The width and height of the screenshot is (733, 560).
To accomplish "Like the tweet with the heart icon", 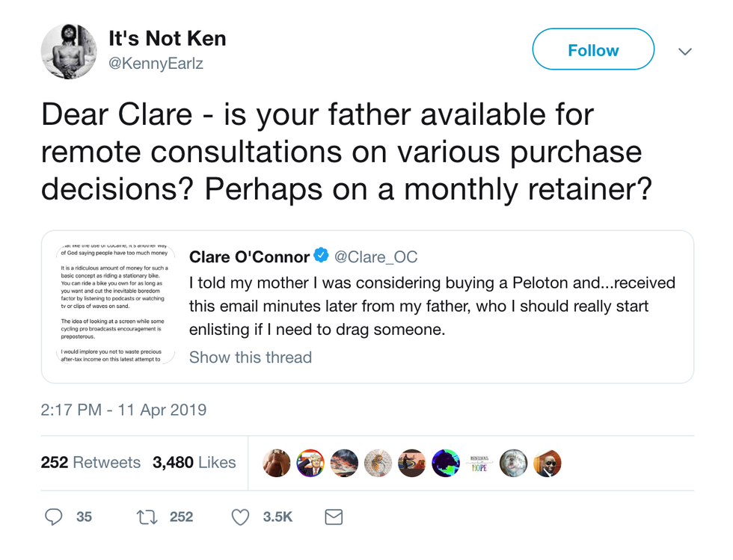I will click(240, 517).
